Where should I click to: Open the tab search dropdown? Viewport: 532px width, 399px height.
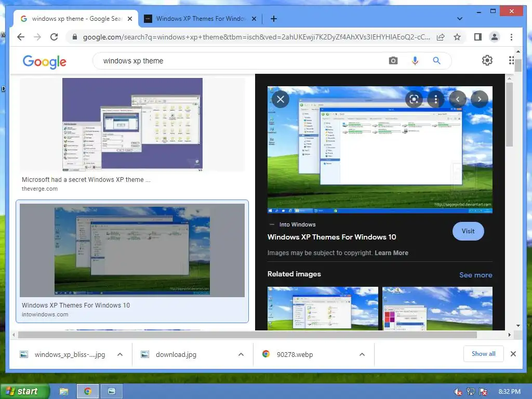point(460,19)
